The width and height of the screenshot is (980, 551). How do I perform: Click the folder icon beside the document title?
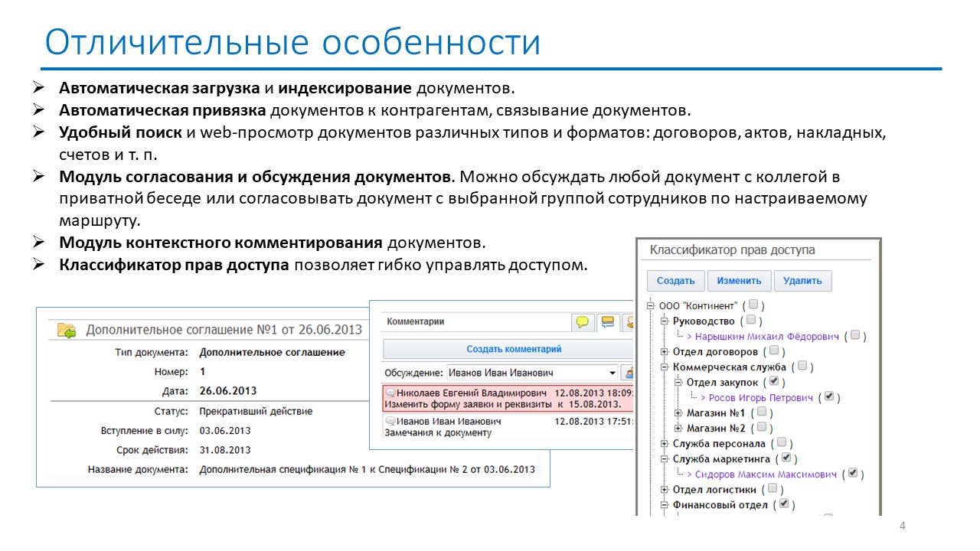pos(67,331)
